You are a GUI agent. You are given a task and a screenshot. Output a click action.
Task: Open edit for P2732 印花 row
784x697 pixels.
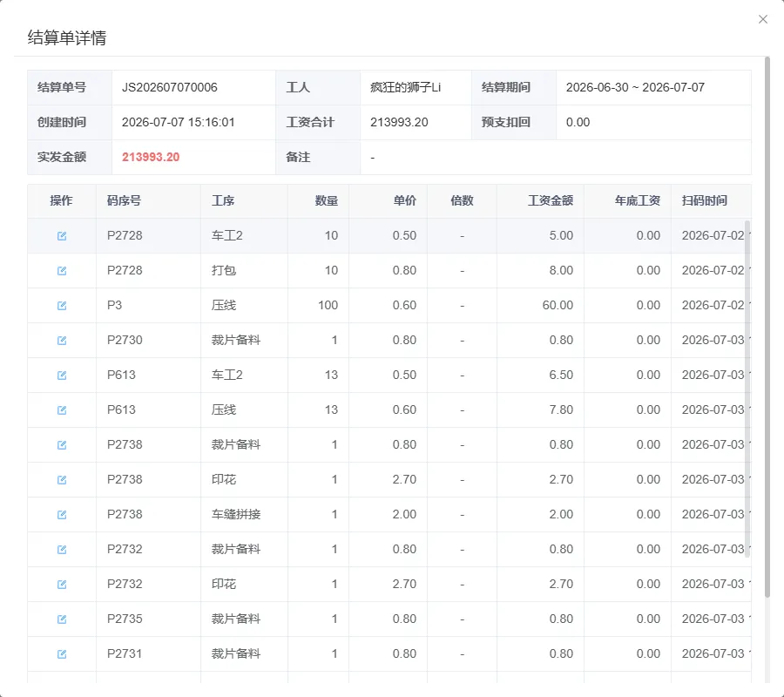[62, 585]
